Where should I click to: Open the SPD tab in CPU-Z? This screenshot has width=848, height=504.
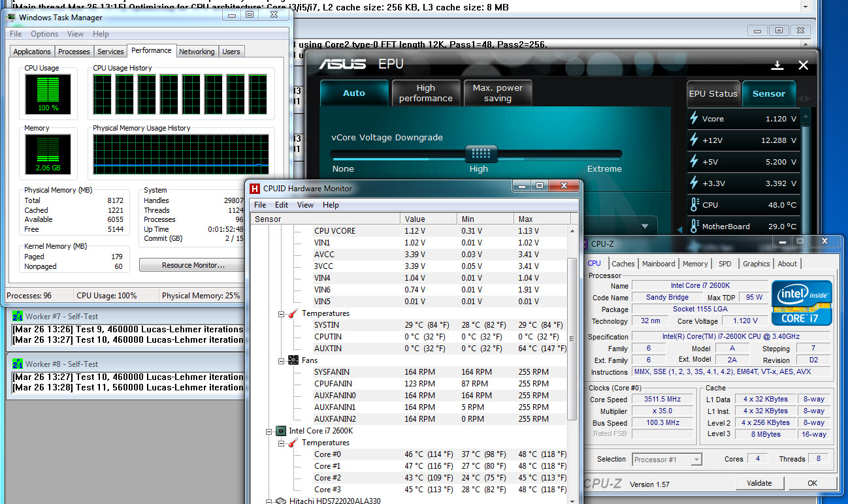coord(725,264)
